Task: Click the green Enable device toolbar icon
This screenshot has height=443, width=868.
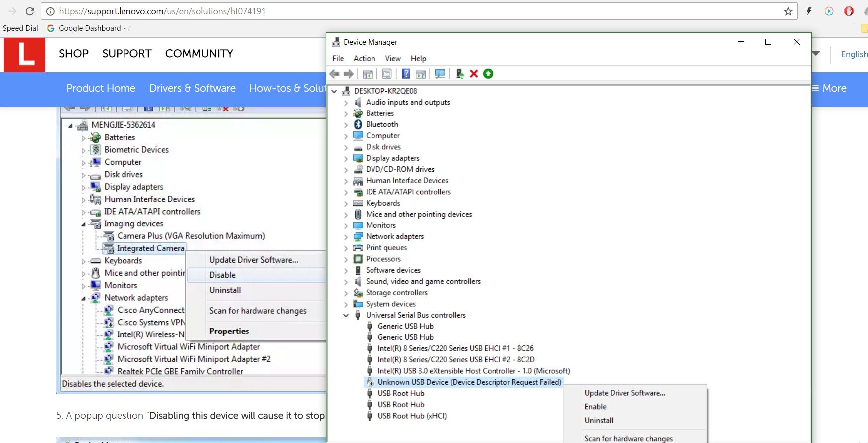Action: click(488, 74)
